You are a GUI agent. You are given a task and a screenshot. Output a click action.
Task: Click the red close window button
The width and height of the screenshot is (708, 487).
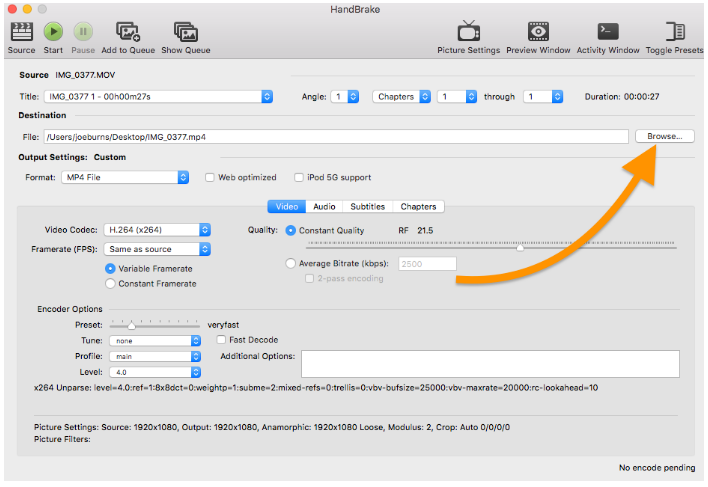tap(12, 9)
